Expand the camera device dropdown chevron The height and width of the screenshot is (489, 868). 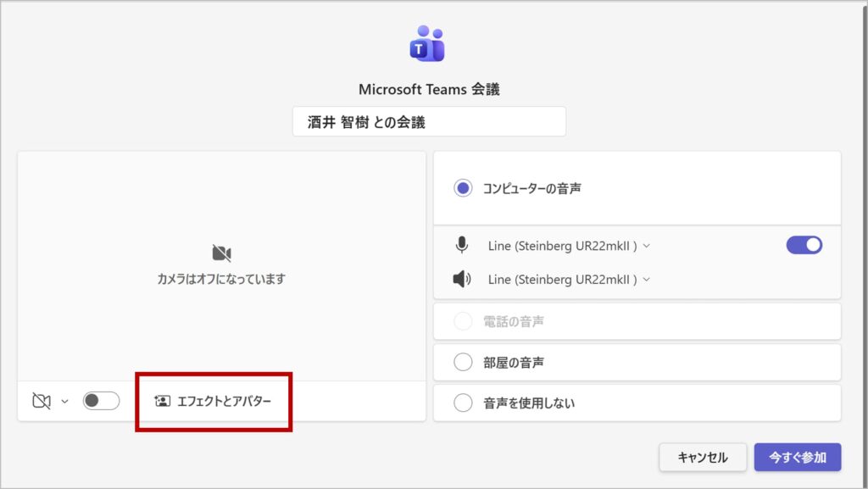(x=64, y=402)
